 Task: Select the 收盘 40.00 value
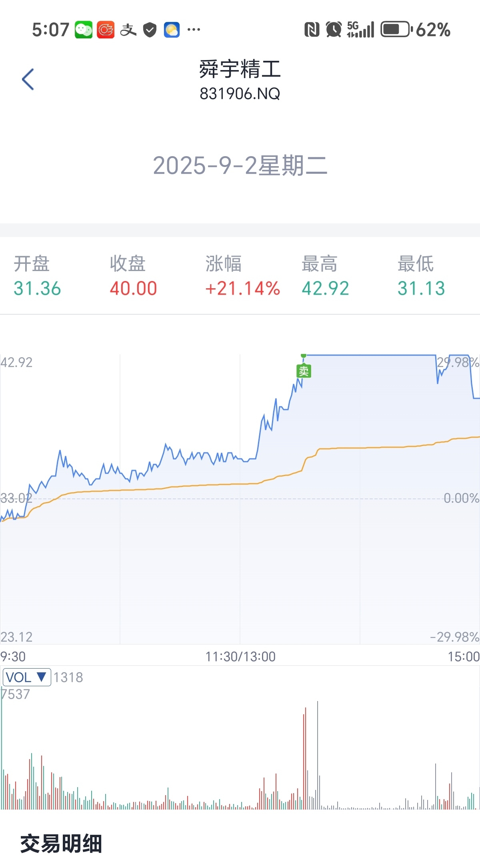[134, 288]
